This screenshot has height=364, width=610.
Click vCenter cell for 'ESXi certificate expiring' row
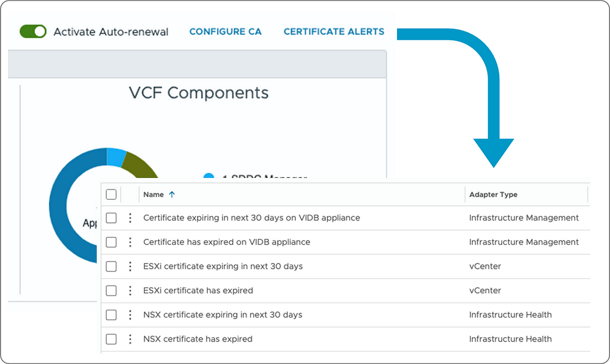click(x=485, y=266)
